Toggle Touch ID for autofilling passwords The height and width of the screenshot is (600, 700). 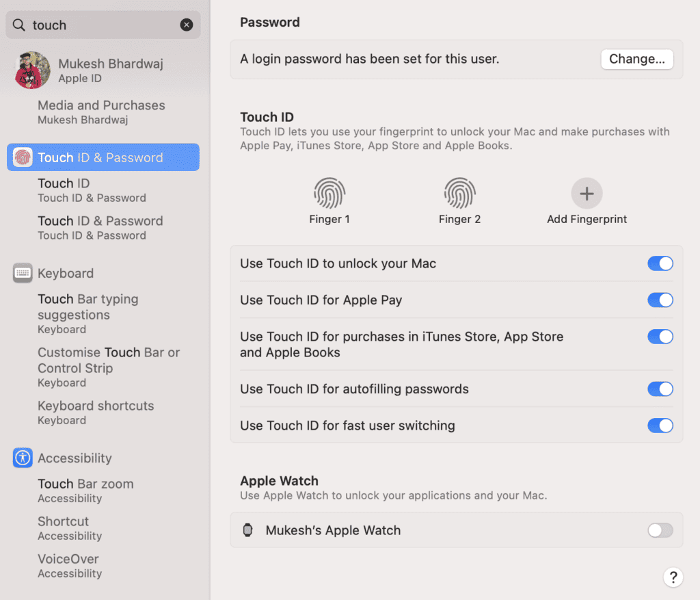click(660, 389)
